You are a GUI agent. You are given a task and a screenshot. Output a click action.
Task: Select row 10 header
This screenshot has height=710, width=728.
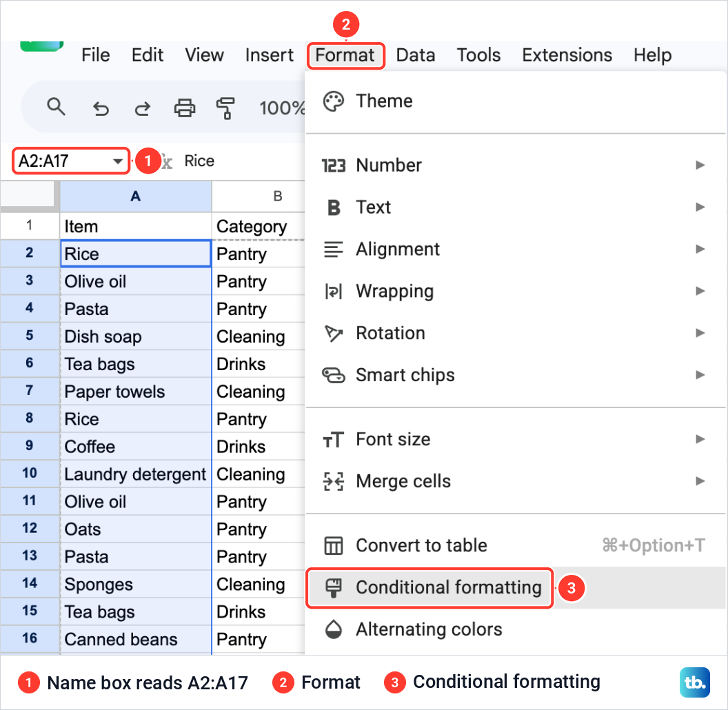tap(30, 473)
